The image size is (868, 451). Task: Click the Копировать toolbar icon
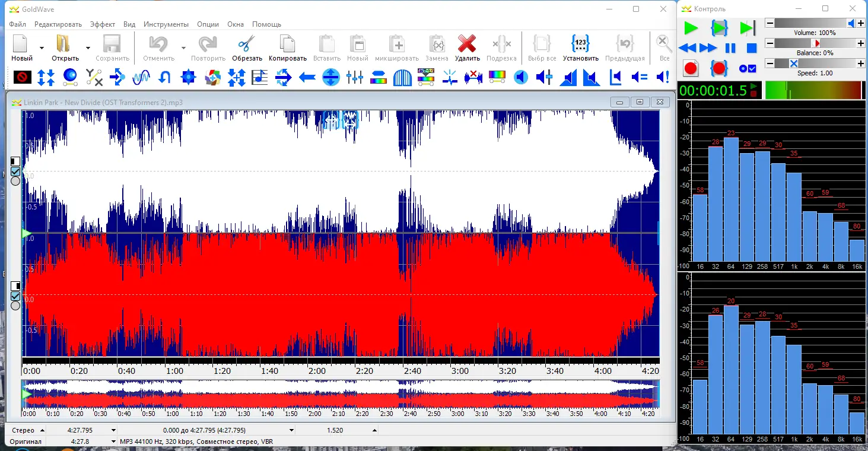tap(287, 45)
